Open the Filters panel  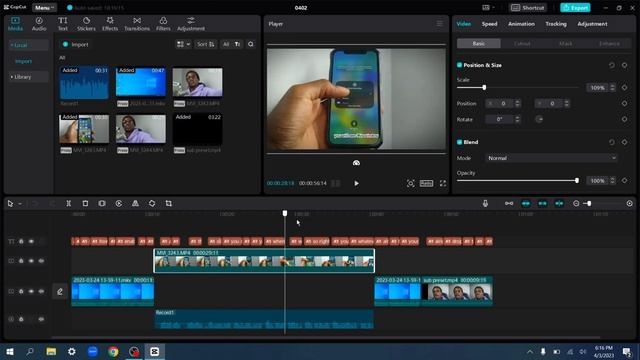click(x=163, y=24)
